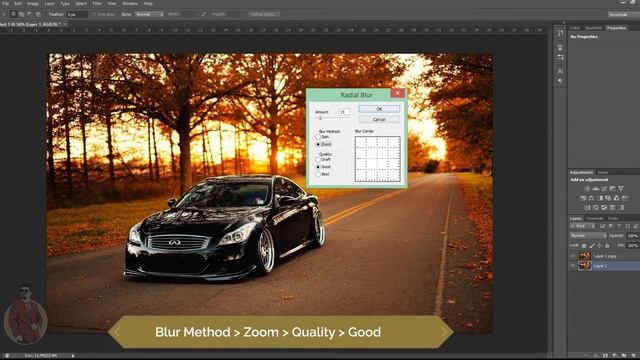
Task: Click the Refine Edge button
Action: click(264, 14)
